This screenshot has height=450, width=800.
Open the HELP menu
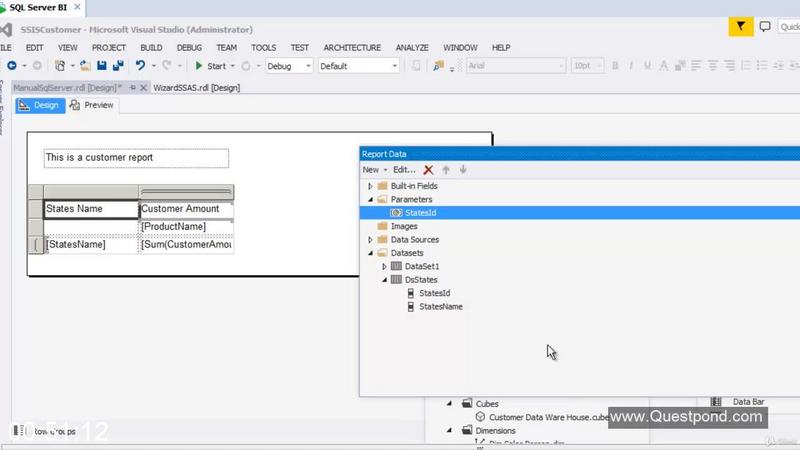coord(501,47)
